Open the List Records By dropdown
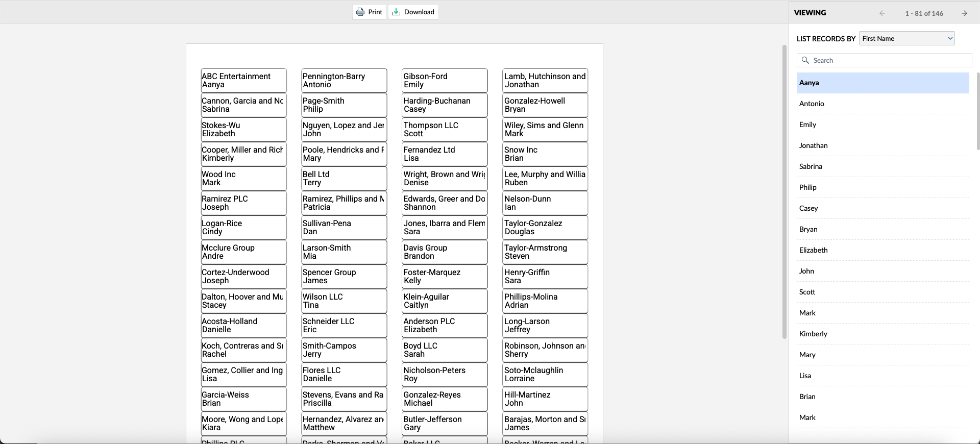This screenshot has height=444, width=980. [x=906, y=38]
